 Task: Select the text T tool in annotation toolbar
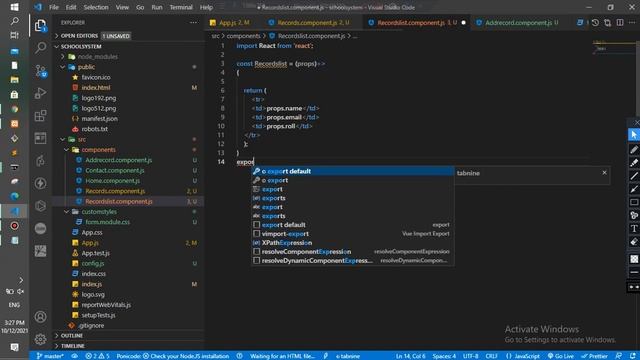pos(634,229)
